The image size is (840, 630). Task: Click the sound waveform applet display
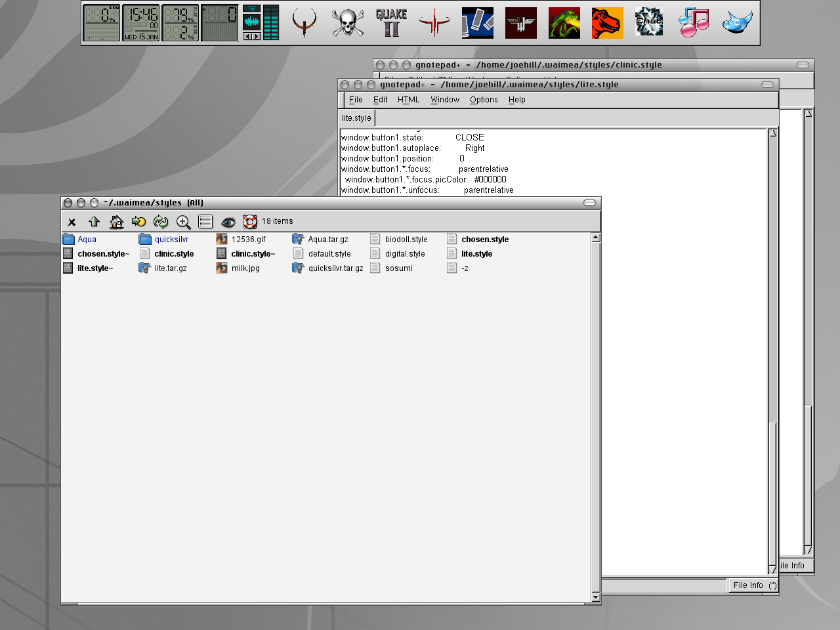252,22
